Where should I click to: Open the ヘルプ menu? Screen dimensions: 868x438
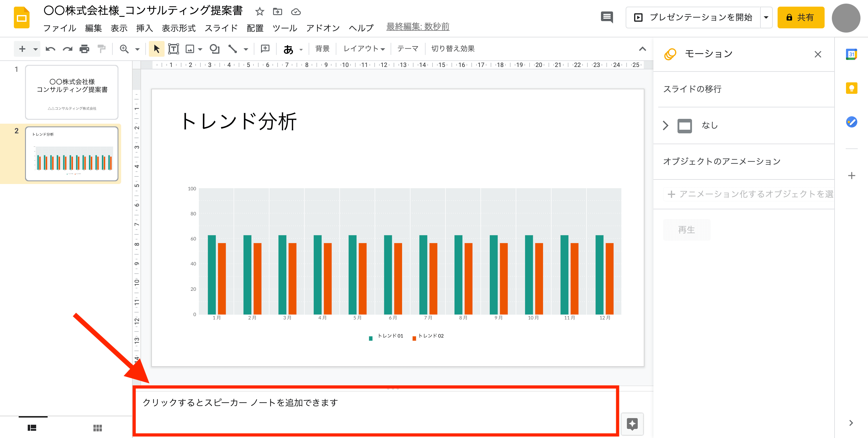[361, 28]
